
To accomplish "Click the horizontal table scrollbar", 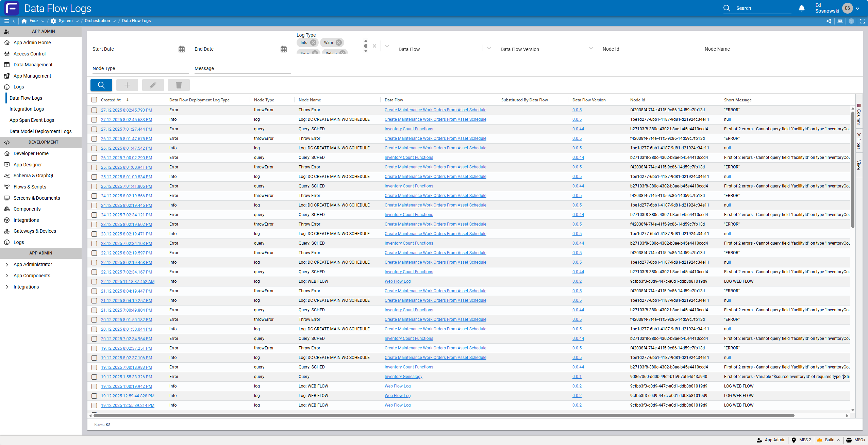I will click(444, 415).
